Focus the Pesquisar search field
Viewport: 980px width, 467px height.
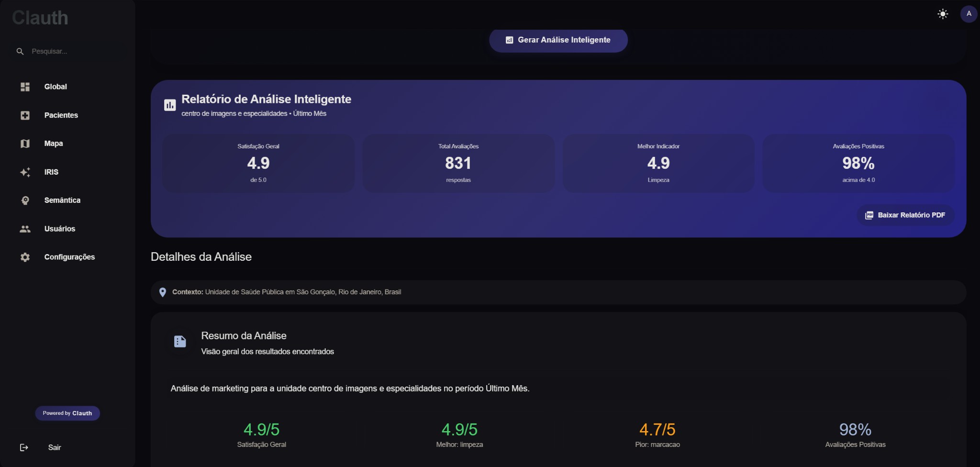72,51
